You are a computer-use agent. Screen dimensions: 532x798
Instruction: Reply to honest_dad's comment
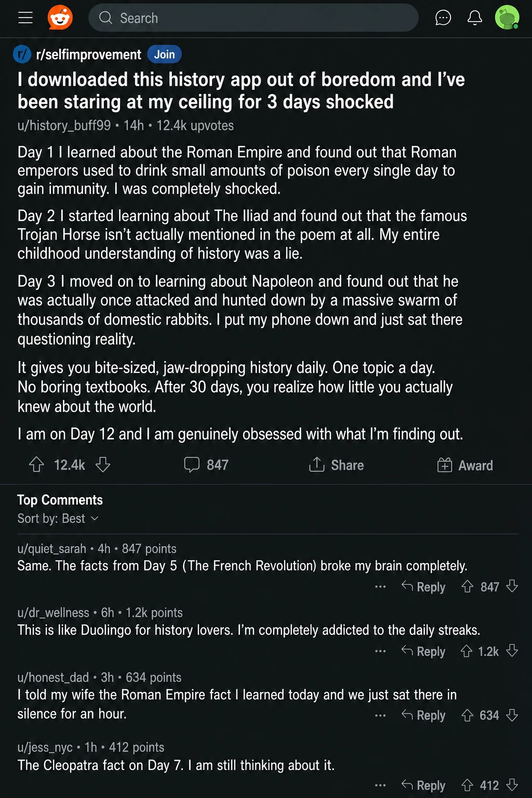pos(423,715)
